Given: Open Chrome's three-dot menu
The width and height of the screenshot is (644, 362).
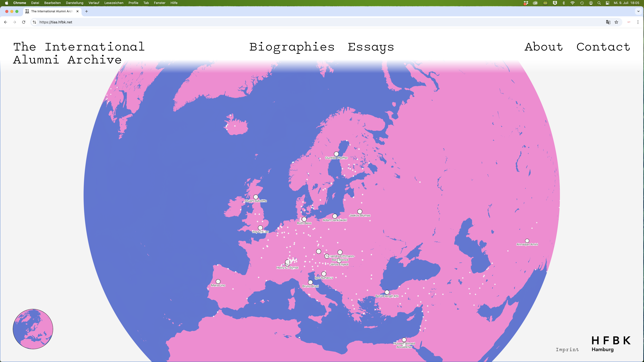Looking at the screenshot, I should coord(638,22).
